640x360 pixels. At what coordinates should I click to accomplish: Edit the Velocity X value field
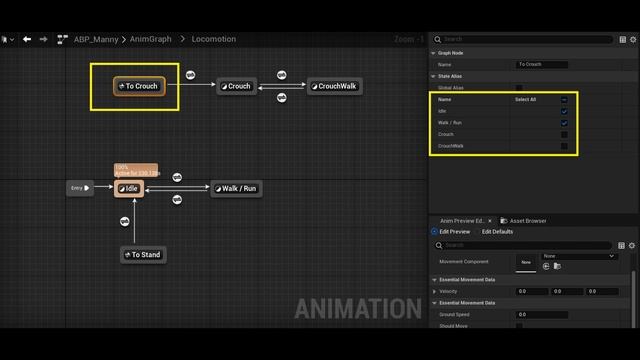[x=532, y=291]
